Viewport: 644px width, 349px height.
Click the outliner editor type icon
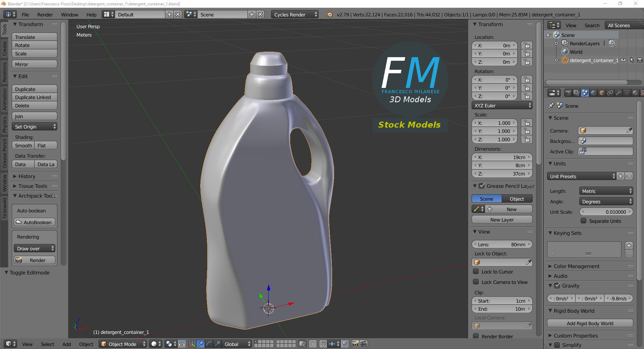click(554, 25)
